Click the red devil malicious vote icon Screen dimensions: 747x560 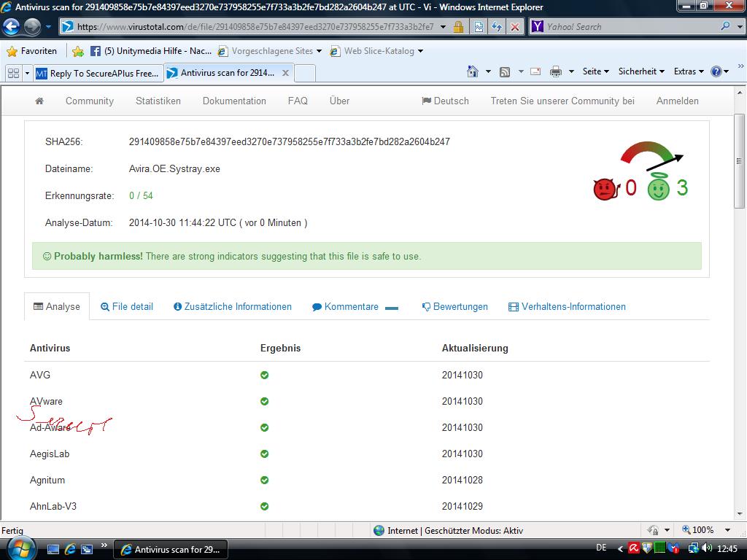tap(605, 189)
